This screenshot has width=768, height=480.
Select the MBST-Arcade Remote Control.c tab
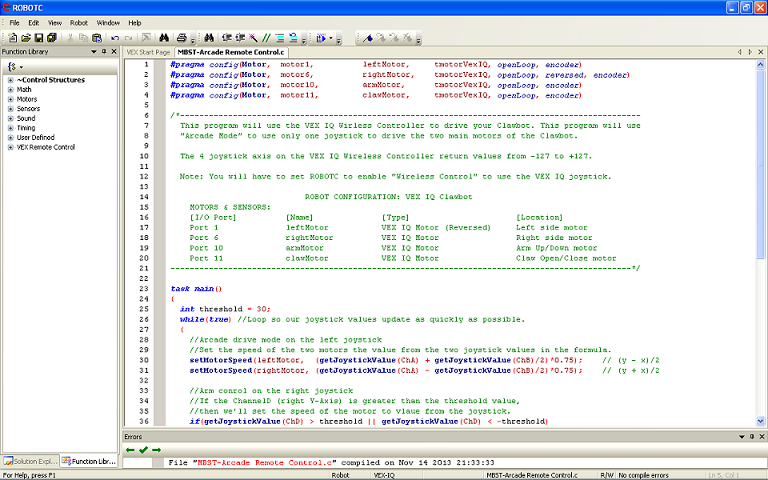(231, 52)
